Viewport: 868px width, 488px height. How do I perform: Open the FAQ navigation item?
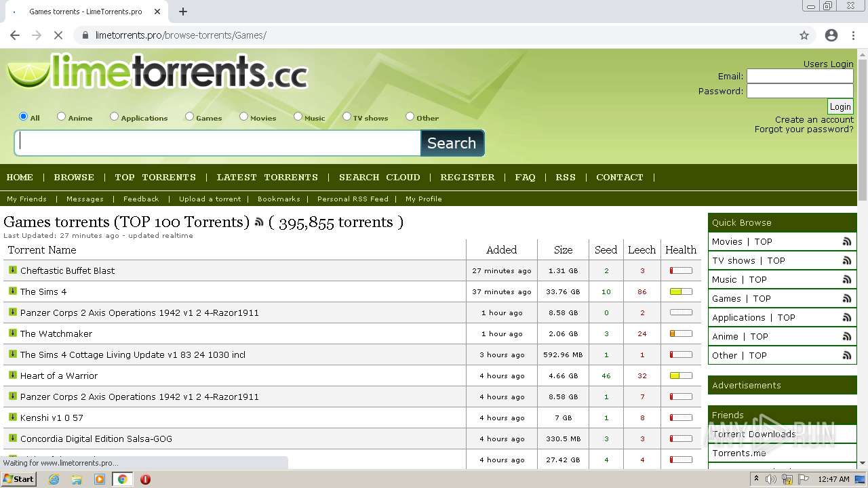525,177
